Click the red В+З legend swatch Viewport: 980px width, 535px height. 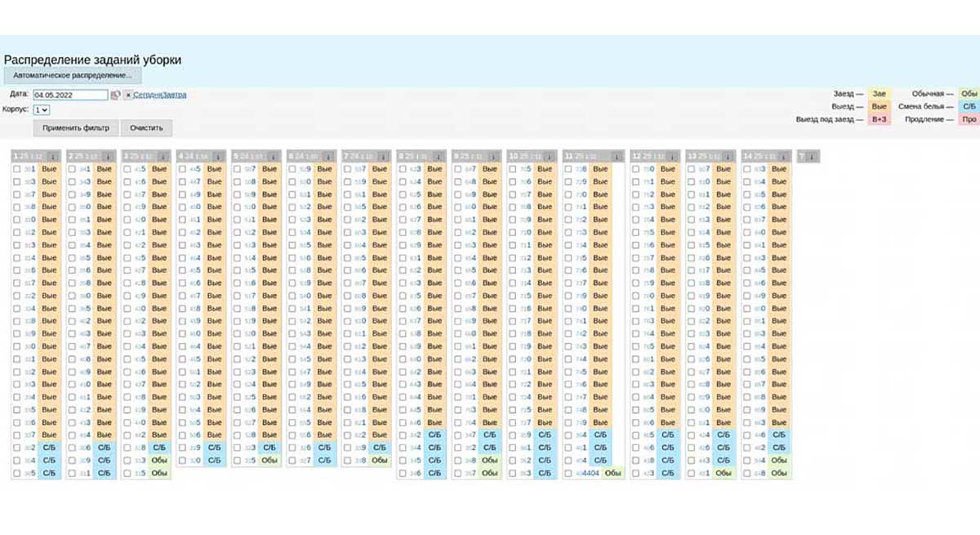pyautogui.click(x=880, y=119)
